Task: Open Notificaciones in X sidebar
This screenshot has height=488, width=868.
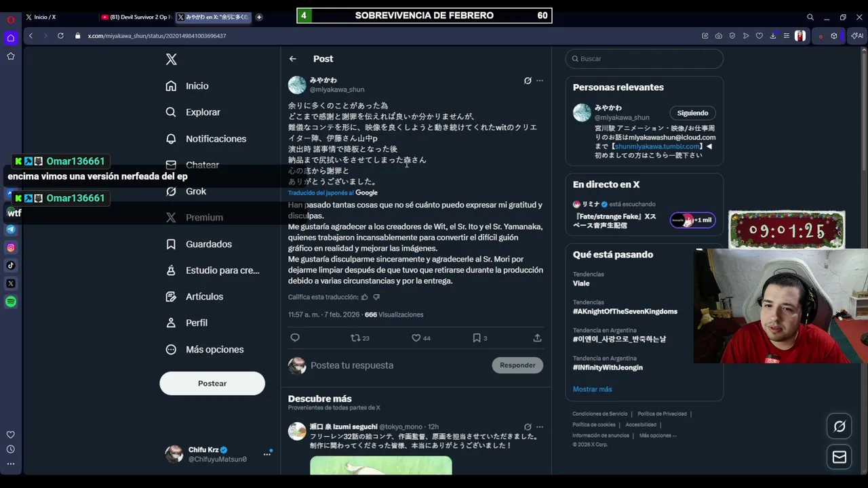Action: click(206, 139)
